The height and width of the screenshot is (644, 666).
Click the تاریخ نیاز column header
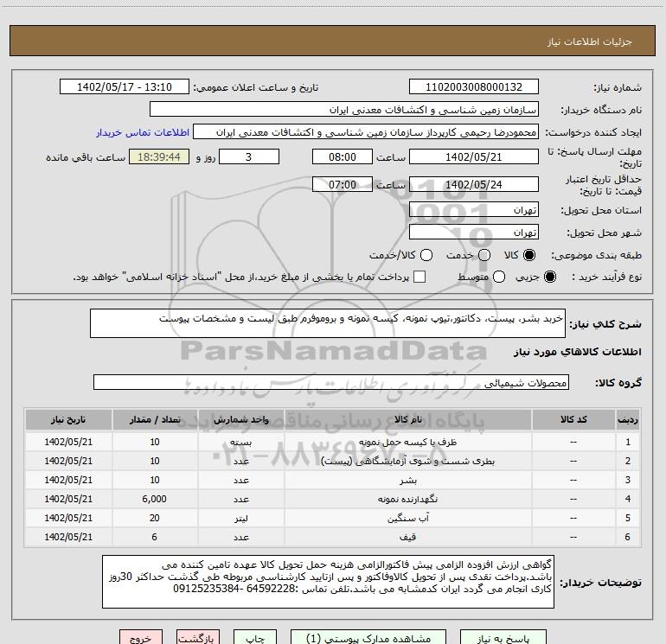(68, 419)
